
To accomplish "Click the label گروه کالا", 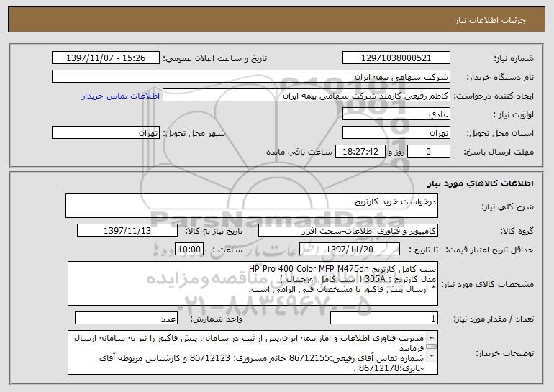I will [x=517, y=231].
